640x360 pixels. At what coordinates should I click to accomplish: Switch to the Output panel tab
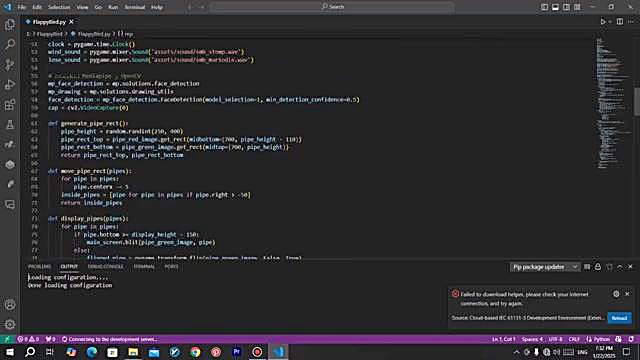click(x=69, y=267)
